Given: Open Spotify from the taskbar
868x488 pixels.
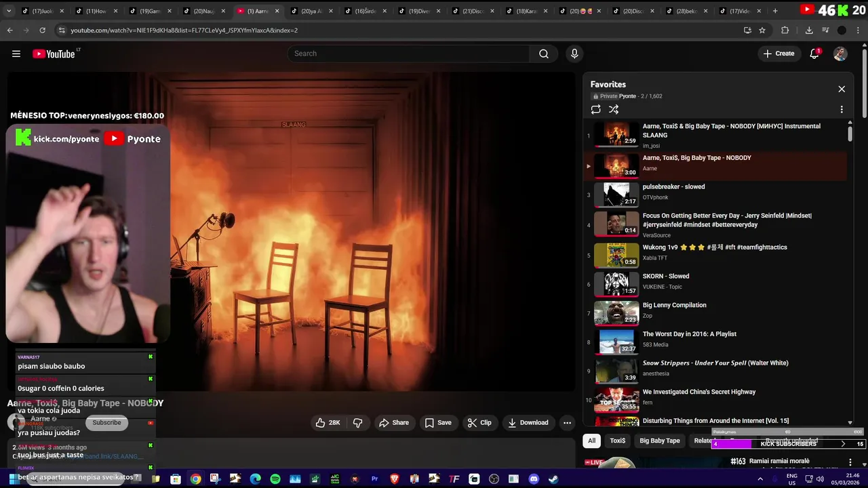Looking at the screenshot, I should tap(275, 479).
